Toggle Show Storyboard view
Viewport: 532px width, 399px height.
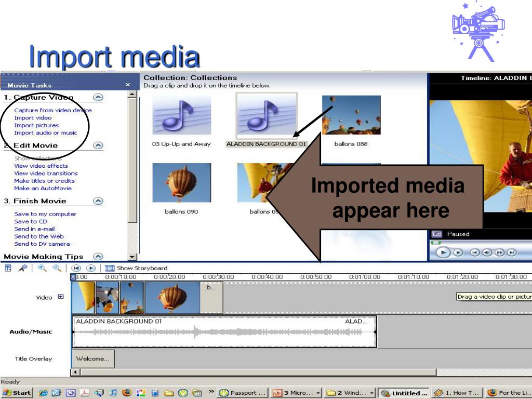[x=136, y=268]
